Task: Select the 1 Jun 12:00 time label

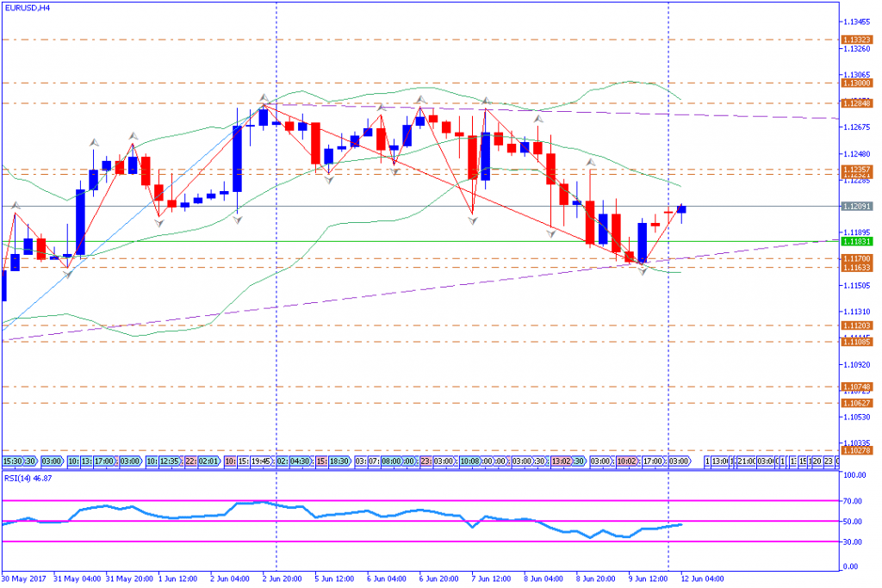Action: coord(177,579)
